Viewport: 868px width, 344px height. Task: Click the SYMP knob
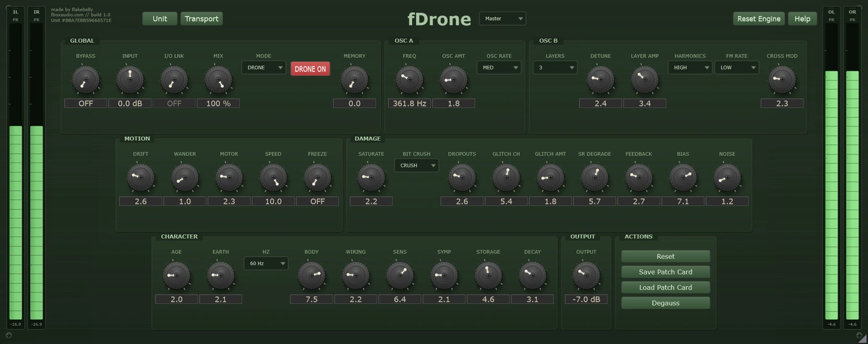pyautogui.click(x=444, y=276)
